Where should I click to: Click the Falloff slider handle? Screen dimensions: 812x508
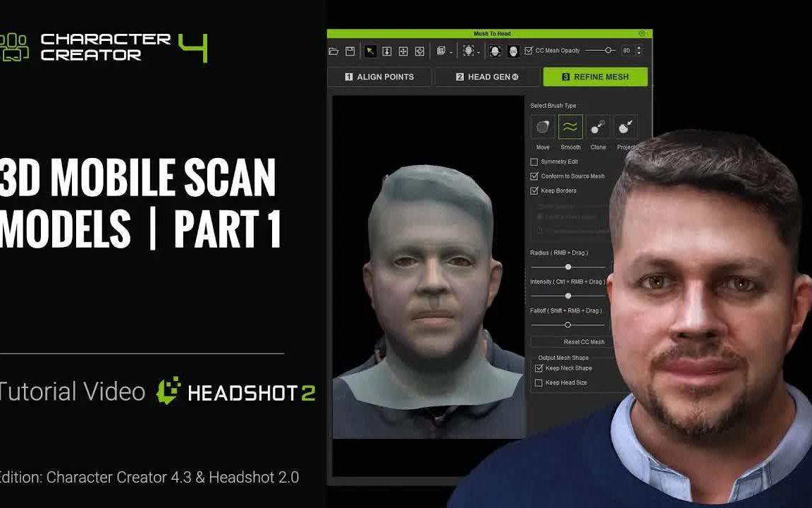567,325
